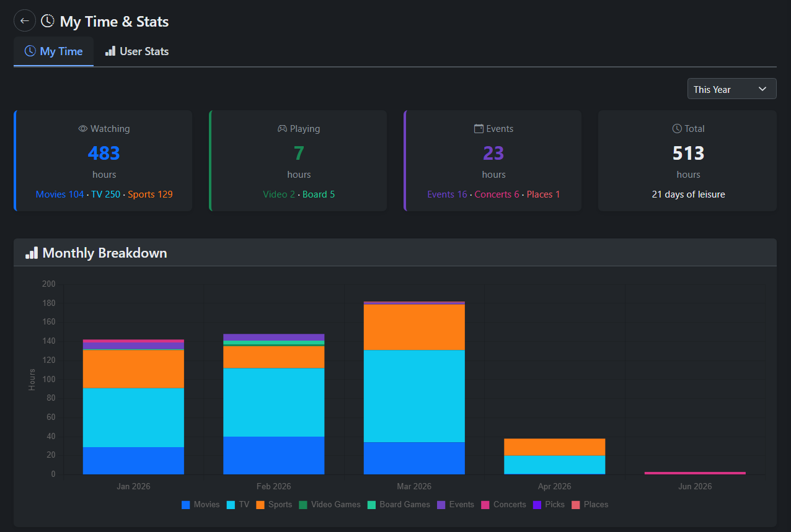Select the My Time tab
791x532 pixels.
coord(53,51)
